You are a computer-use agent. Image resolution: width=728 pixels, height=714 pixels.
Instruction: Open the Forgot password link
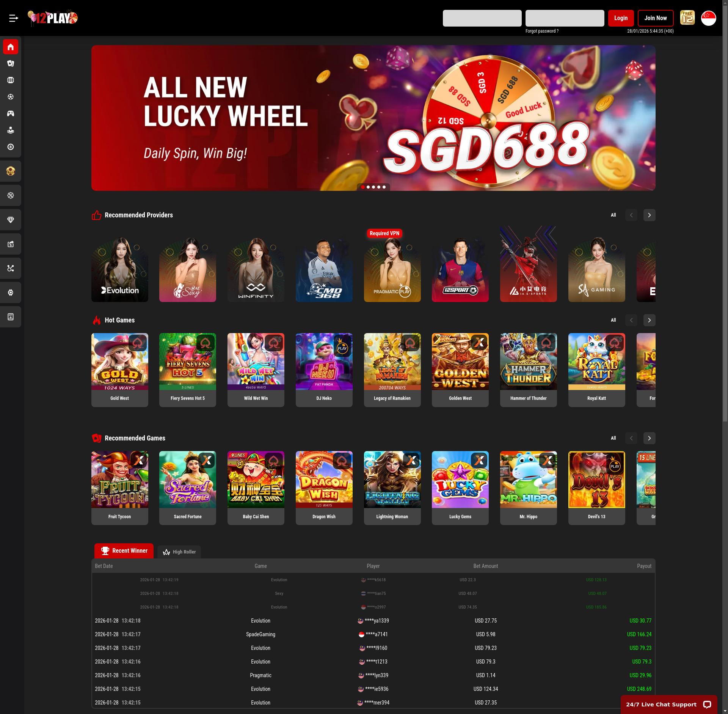[x=542, y=31]
